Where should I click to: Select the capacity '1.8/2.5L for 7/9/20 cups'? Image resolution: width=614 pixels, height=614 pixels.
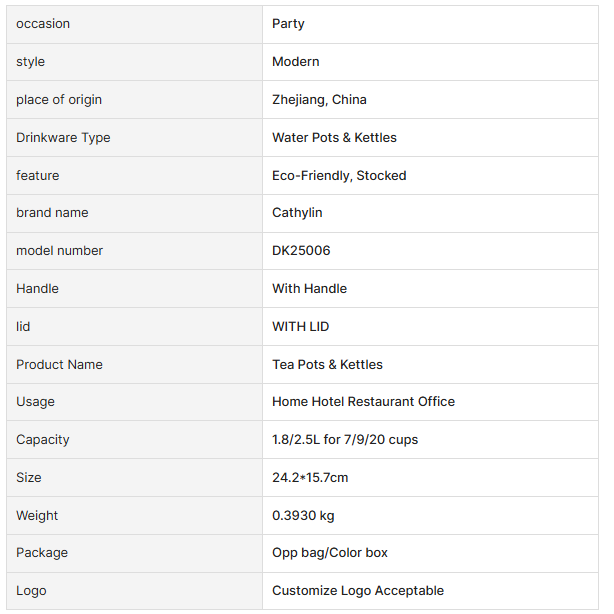[x=347, y=440]
